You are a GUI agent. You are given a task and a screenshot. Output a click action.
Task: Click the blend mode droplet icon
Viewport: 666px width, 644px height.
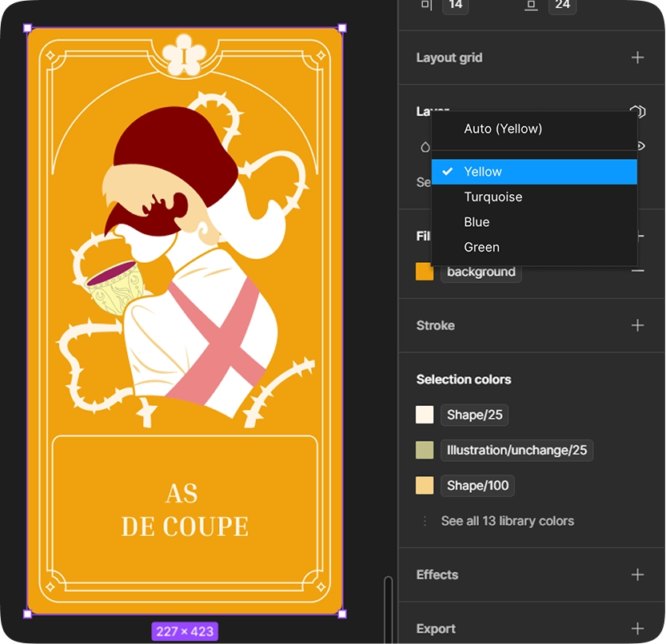click(426, 146)
